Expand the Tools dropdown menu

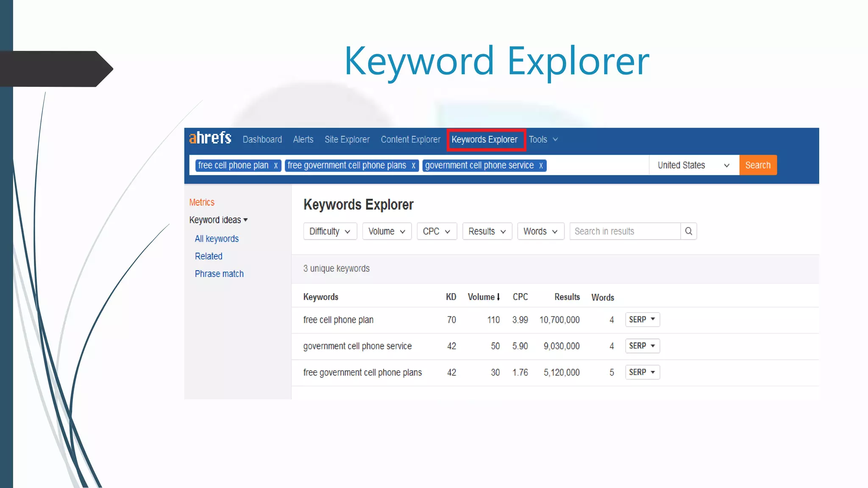tap(543, 139)
